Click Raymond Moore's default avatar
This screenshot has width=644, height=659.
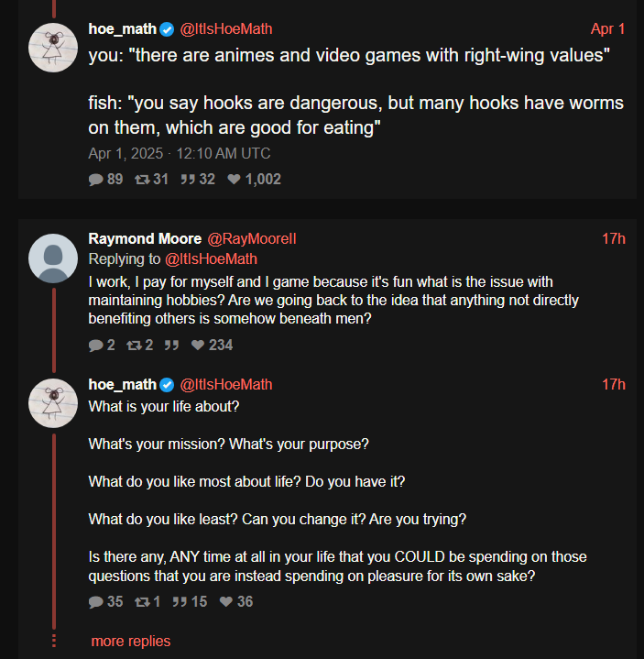pos(53,258)
